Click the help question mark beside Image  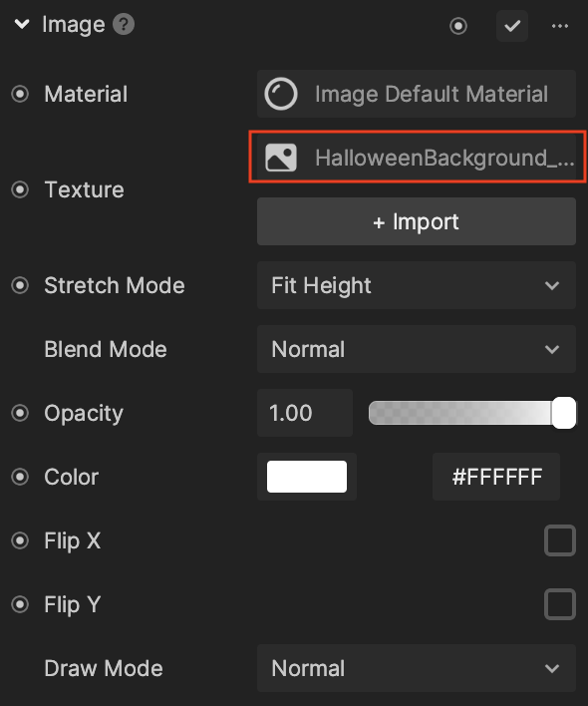point(124,24)
